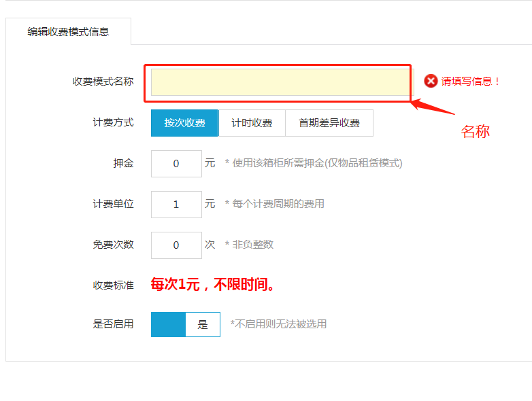Click the 每次1元,不限时间 fee summary

(x=213, y=285)
